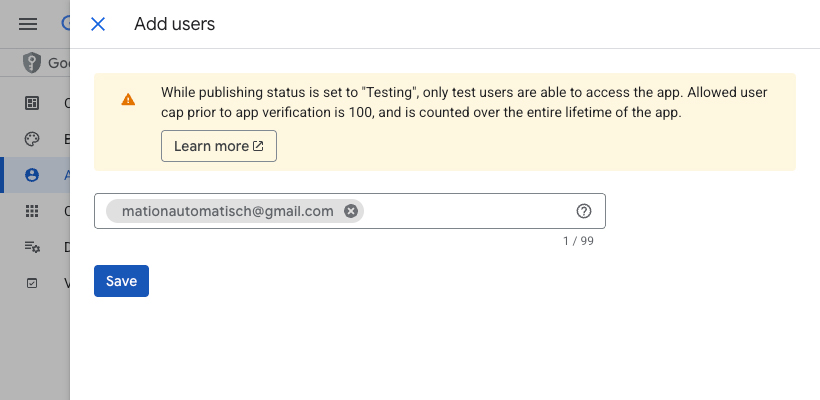Click the help question mark icon

click(584, 211)
